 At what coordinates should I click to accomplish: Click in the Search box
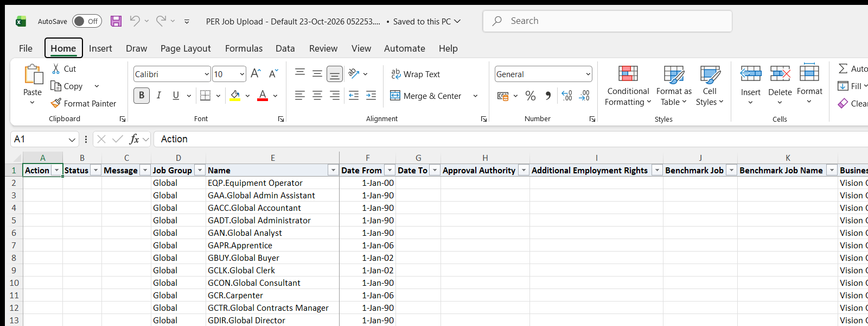click(x=608, y=21)
